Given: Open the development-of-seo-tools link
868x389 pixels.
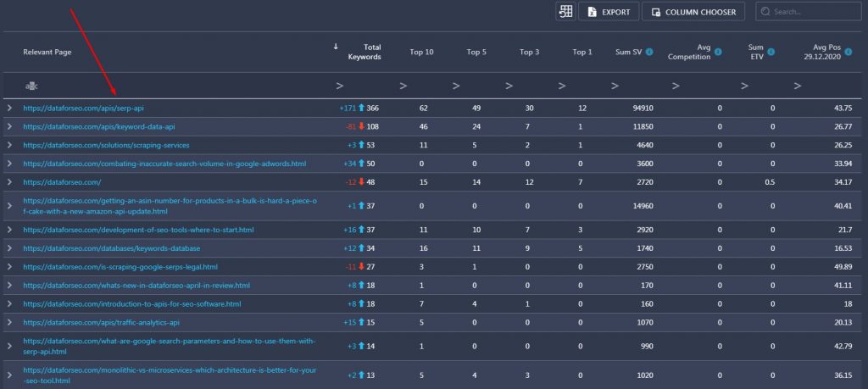Looking at the screenshot, I should [138, 230].
